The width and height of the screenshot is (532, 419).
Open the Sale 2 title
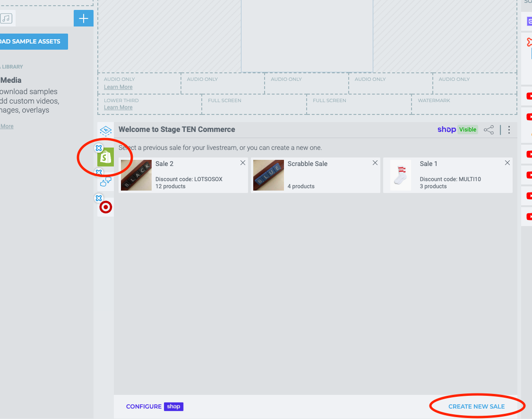point(164,164)
